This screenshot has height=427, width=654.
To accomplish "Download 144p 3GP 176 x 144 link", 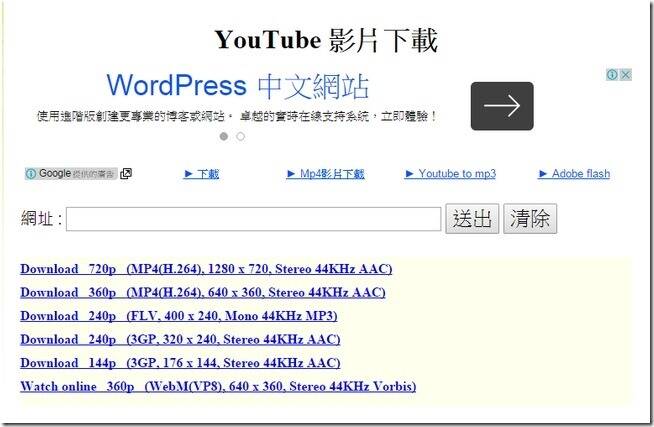I will click(x=180, y=363).
